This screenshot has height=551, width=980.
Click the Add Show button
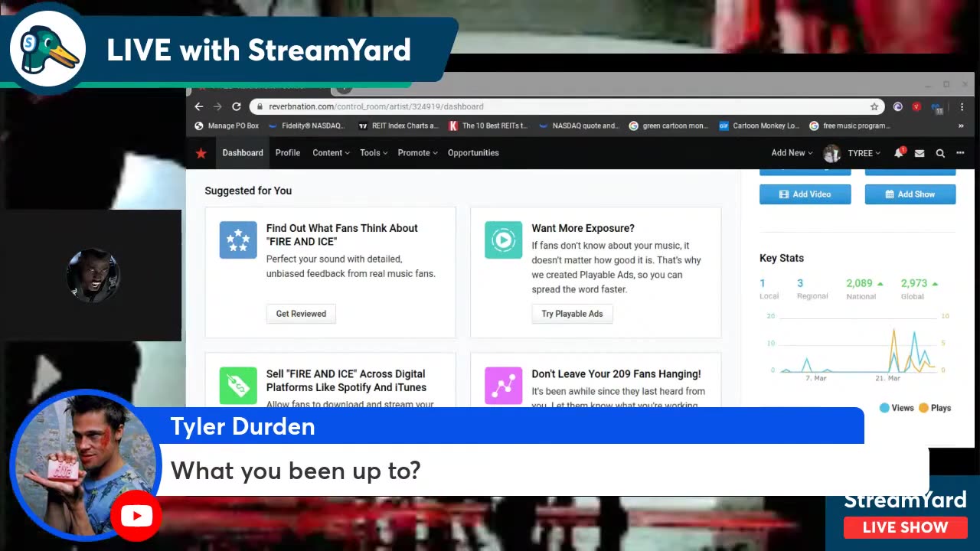(910, 194)
